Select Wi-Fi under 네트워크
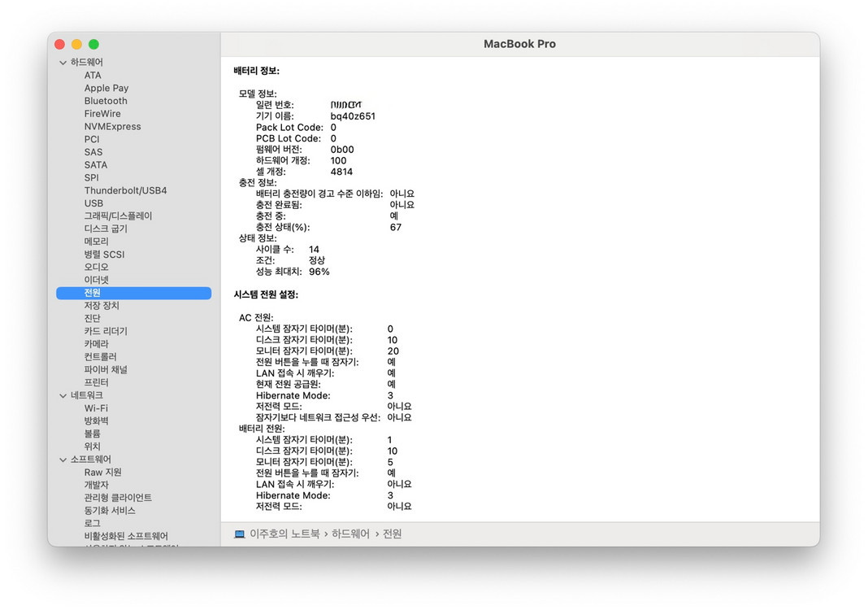Viewport: 868px width, 610px height. tap(96, 407)
